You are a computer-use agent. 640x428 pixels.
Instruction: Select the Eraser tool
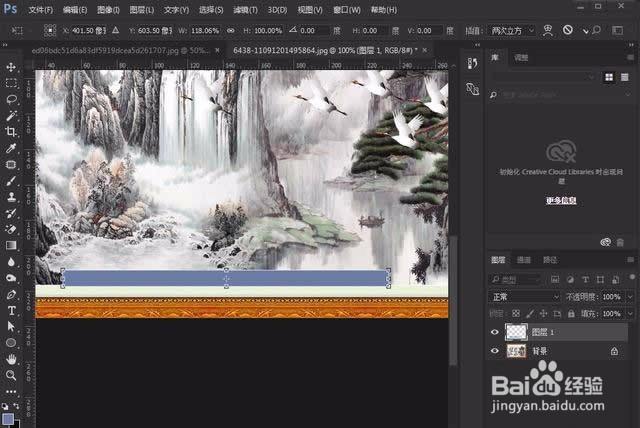11,229
